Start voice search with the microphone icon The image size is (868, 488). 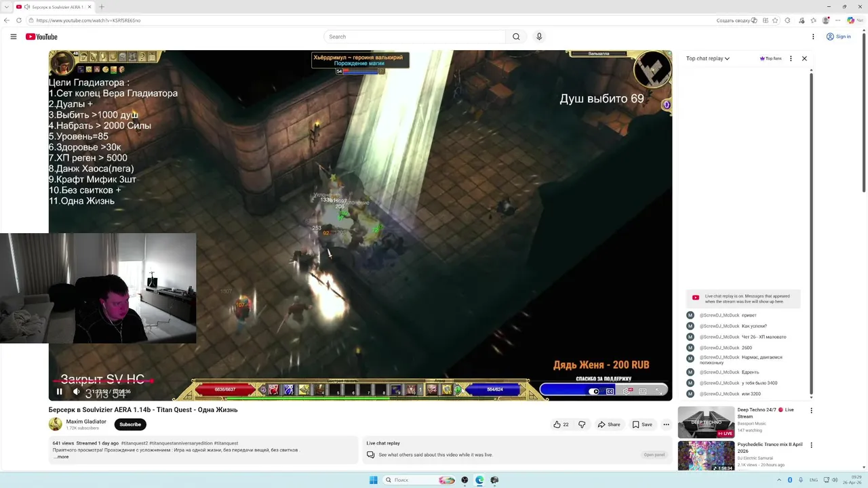(539, 37)
